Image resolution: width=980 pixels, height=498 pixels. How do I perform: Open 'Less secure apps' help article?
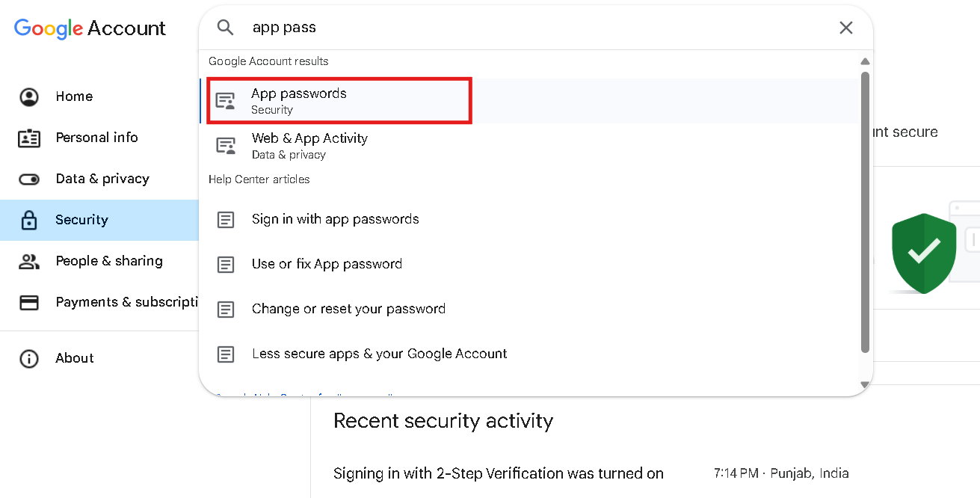point(379,354)
